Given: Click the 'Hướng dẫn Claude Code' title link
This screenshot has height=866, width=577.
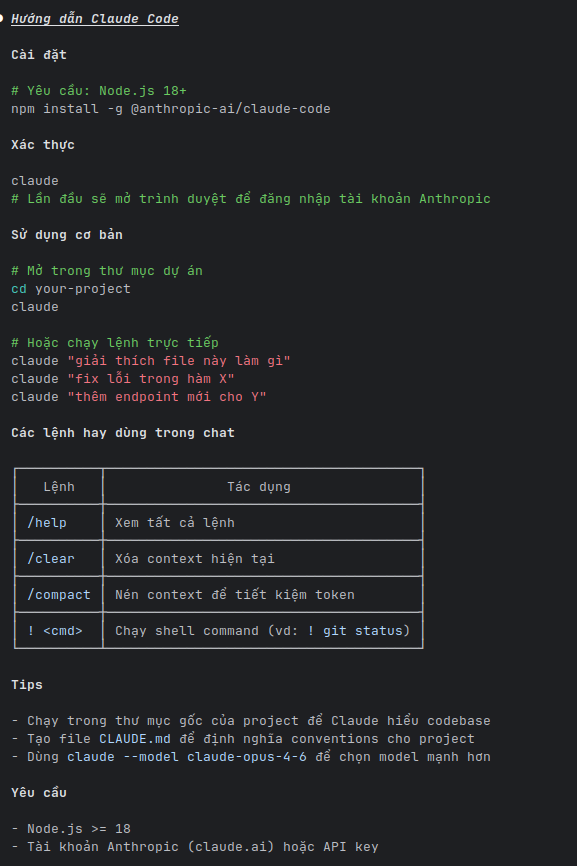Looking at the screenshot, I should (x=95, y=19).
